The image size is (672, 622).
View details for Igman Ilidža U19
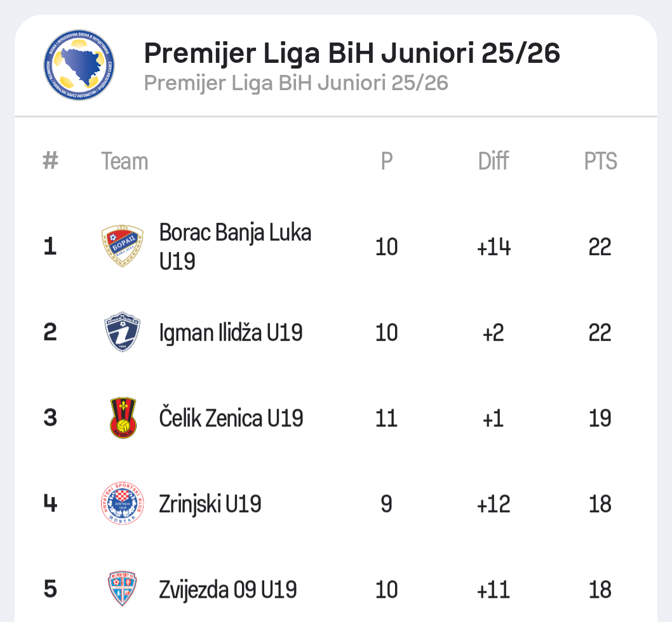point(231,332)
